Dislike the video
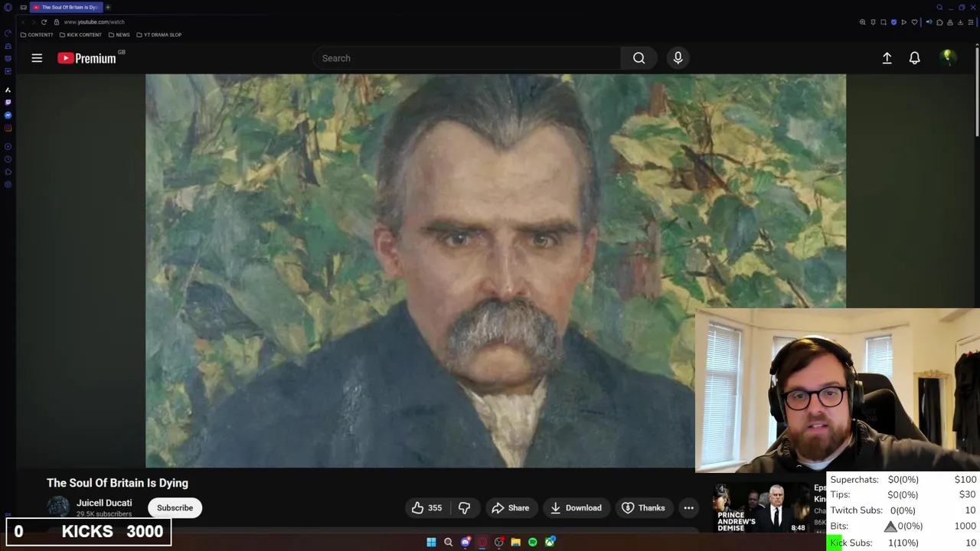This screenshot has width=980, height=551. pyautogui.click(x=464, y=507)
